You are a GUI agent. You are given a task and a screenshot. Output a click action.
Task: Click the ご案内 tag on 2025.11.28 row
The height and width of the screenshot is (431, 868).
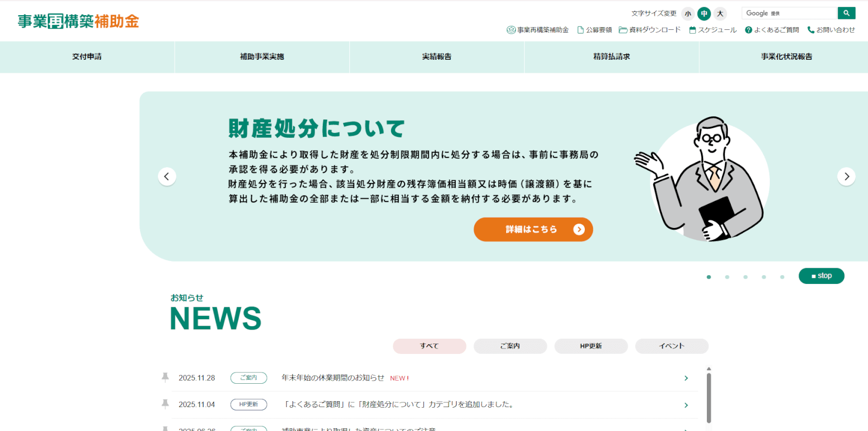click(x=248, y=378)
